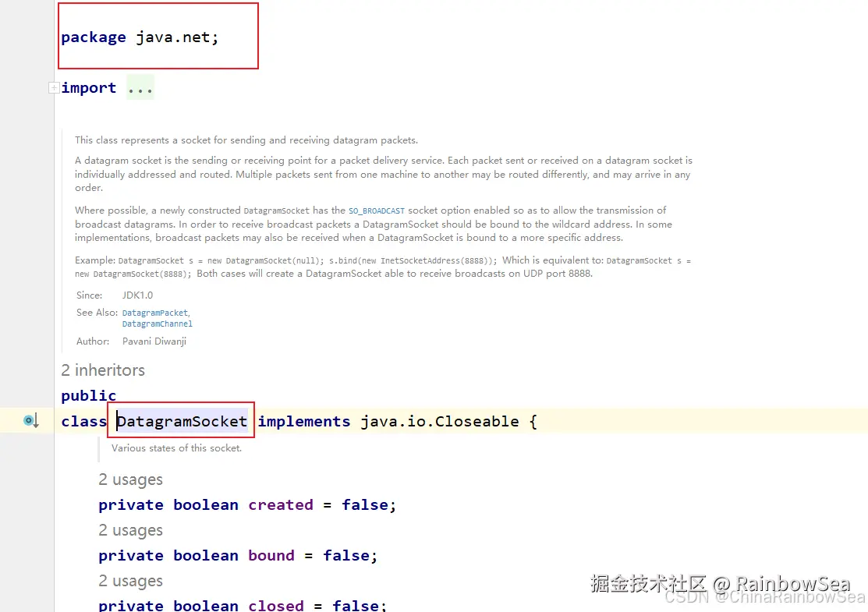Click the 'Author:' label
Viewport: 868px width, 612px height.
(93, 341)
